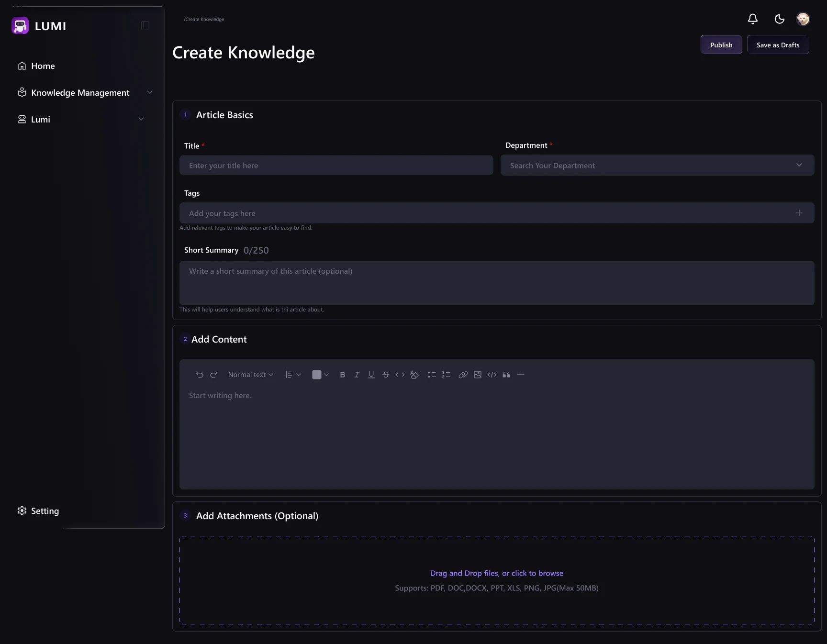The width and height of the screenshot is (827, 644).
Task: Insert an image into content
Action: pos(478,375)
